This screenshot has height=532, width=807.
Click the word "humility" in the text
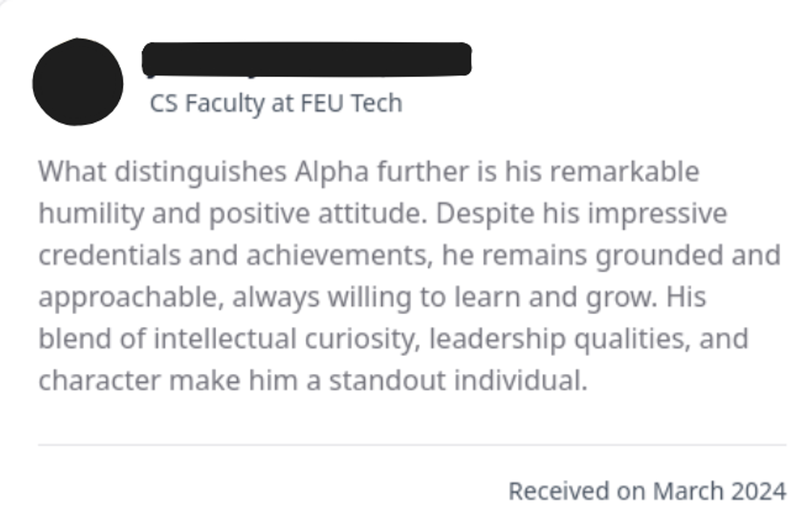(x=91, y=214)
